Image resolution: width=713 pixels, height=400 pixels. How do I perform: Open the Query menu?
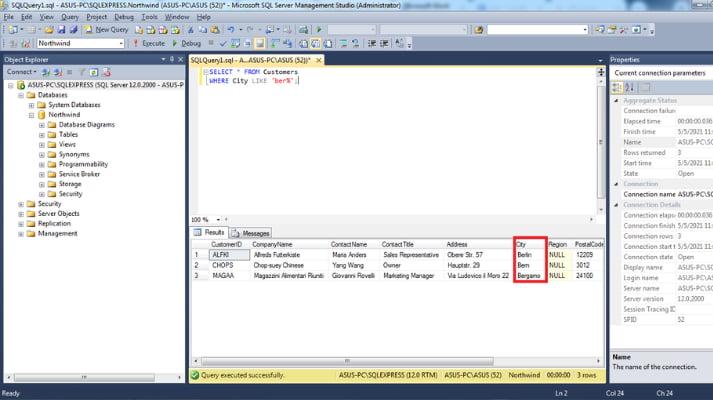click(x=69, y=17)
